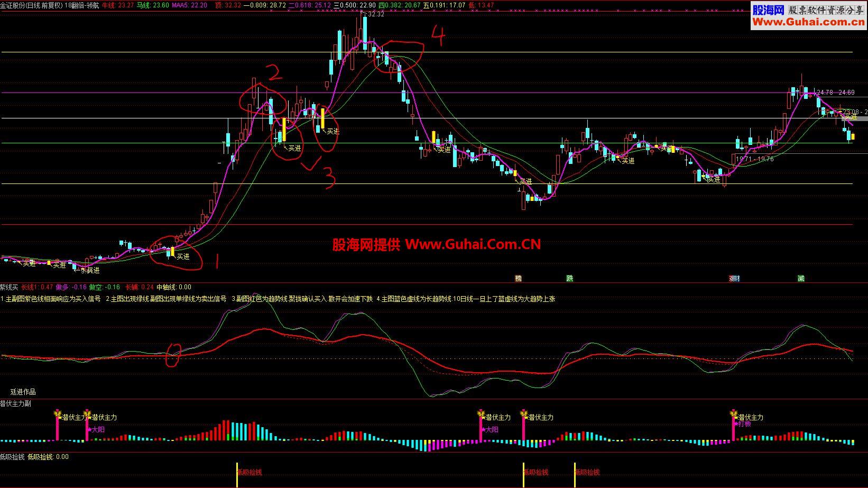868x488 pixels.
Task: Click the 大阳 star label in the 潜伏主力副 panel left side
Action: (x=96, y=429)
